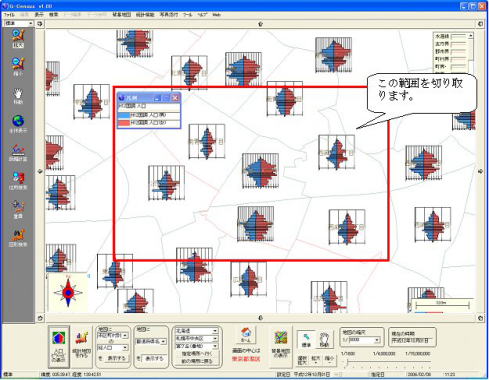
Task: Open the ファイル menu
Action: [x=9, y=15]
